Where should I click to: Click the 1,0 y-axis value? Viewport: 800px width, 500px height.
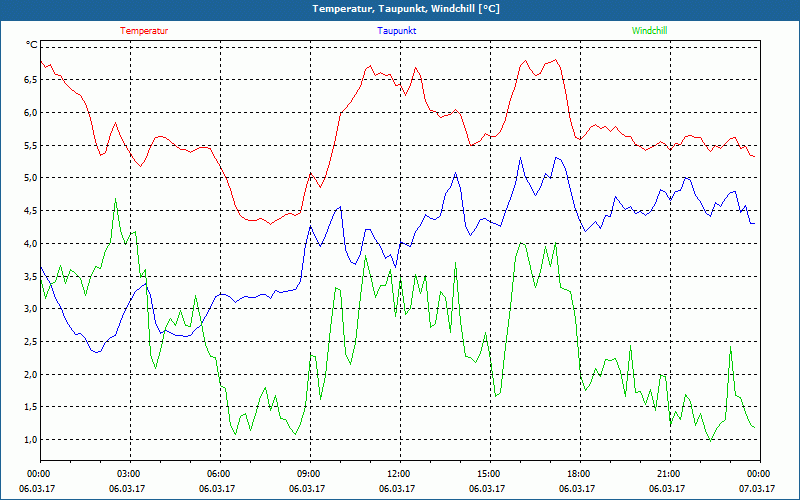tap(31, 439)
